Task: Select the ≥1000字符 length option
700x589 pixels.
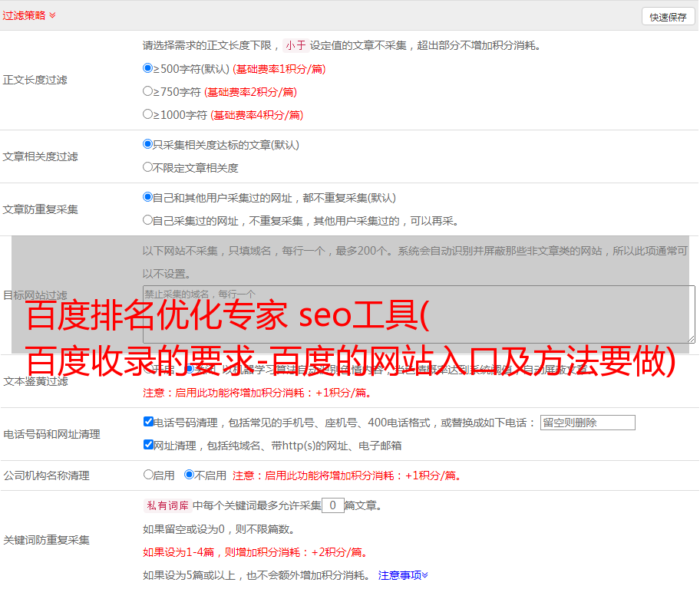Action: (x=147, y=114)
